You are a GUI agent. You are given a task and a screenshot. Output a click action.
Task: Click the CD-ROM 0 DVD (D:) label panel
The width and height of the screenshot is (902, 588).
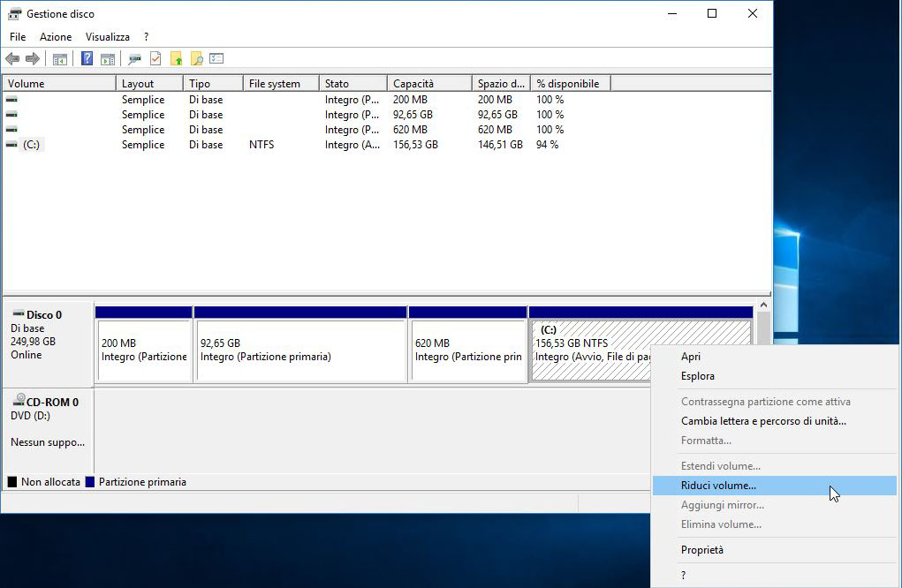pyautogui.click(x=48, y=430)
